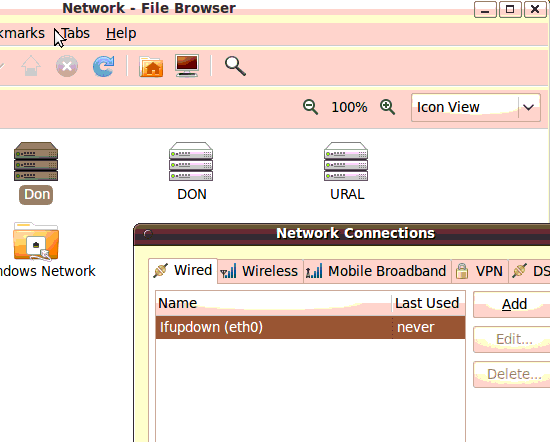Open the Home folder toolbar icon

[x=151, y=66]
